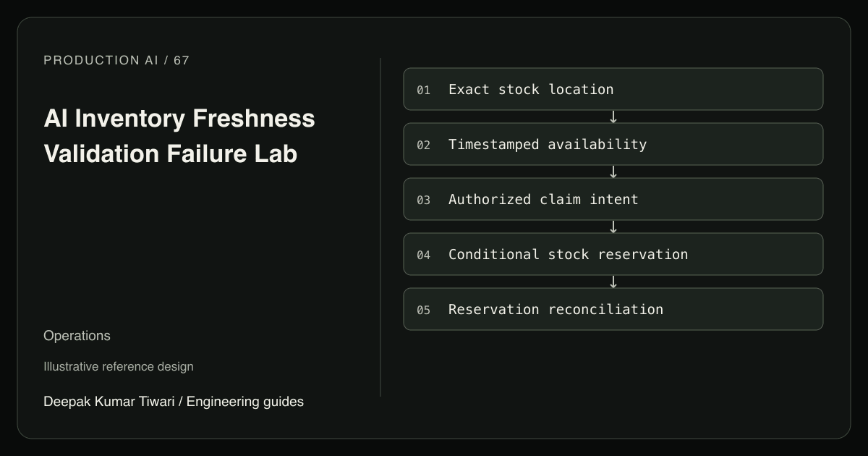Click the Operations category label
The width and height of the screenshot is (868, 456).
pos(77,336)
